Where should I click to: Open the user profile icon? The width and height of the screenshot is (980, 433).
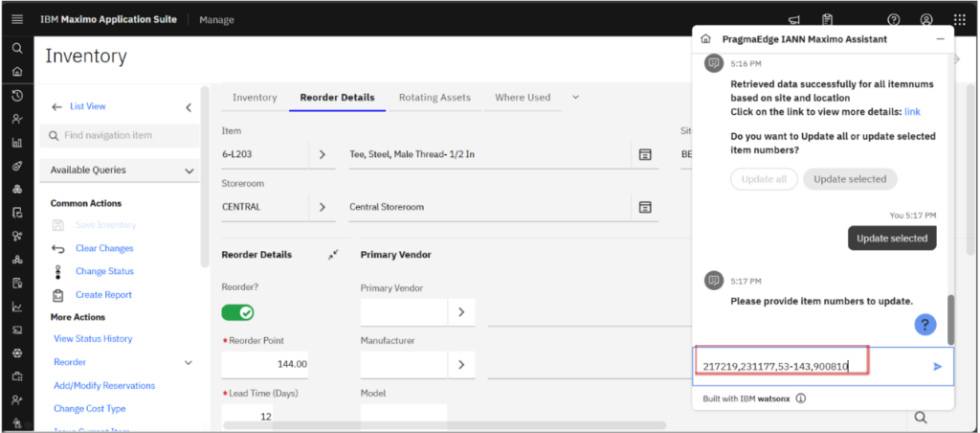tap(926, 19)
